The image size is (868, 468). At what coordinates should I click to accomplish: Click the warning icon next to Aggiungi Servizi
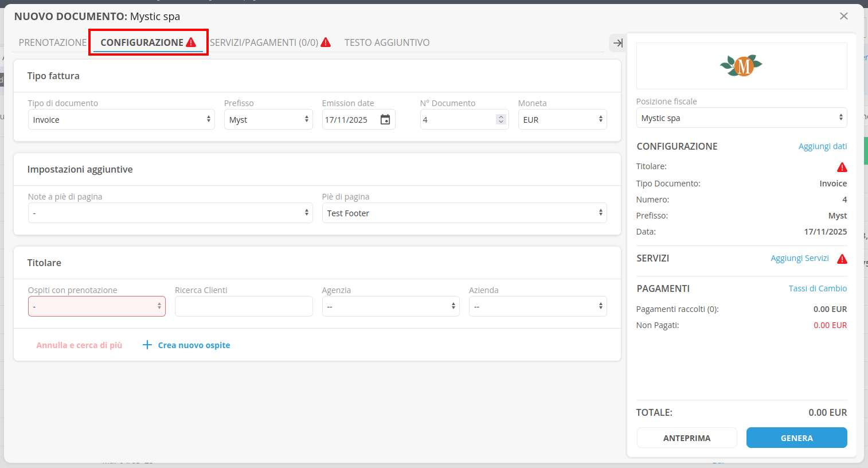point(842,259)
